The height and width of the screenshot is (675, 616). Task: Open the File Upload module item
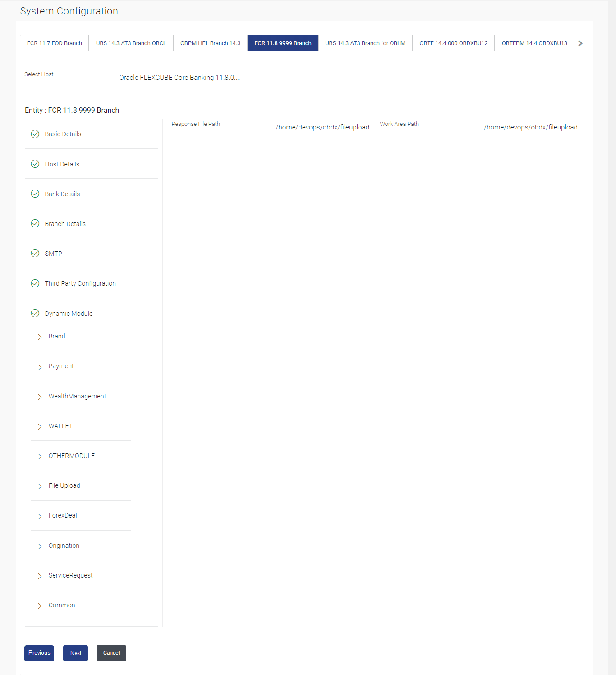[x=64, y=485]
